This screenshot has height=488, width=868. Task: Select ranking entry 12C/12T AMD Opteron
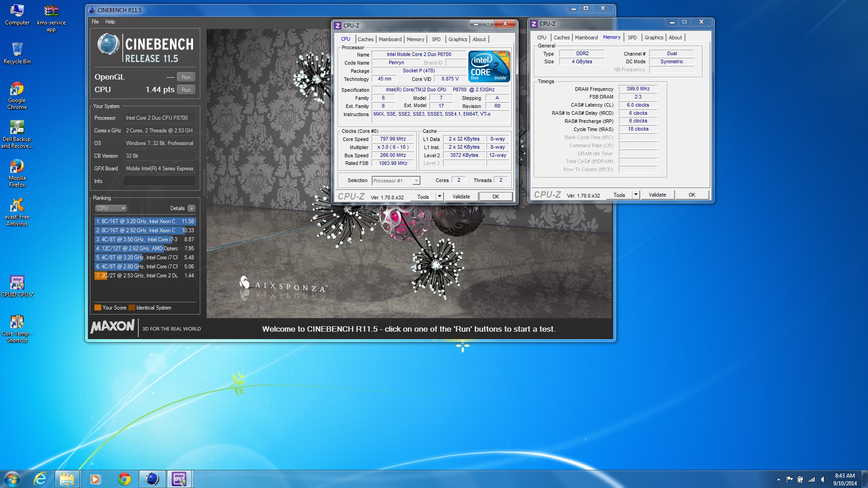click(x=145, y=249)
